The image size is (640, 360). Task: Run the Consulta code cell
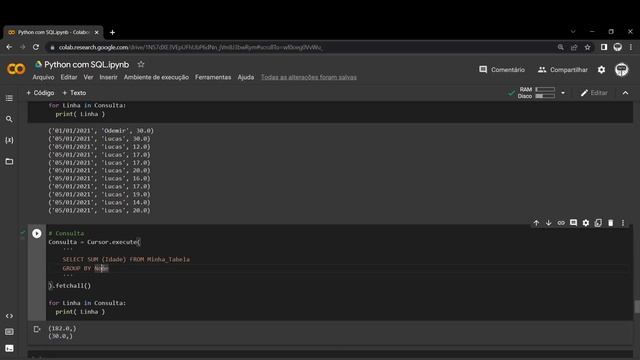pyautogui.click(x=37, y=233)
